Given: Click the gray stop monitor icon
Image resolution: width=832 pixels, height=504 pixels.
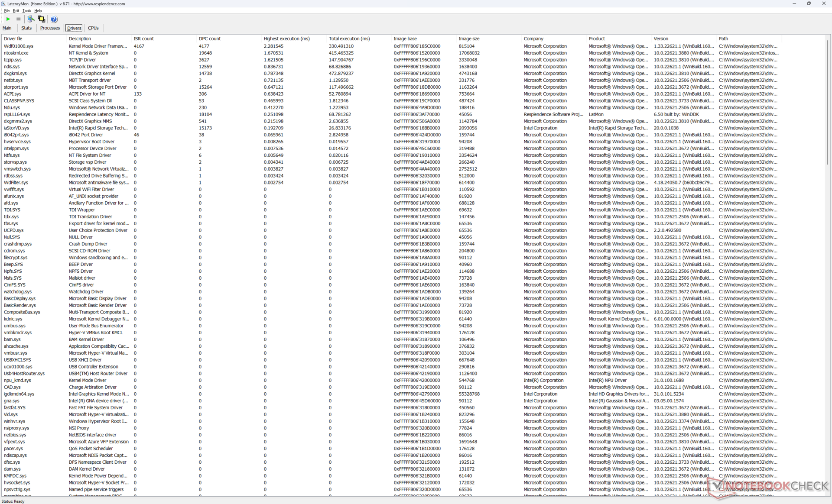Looking at the screenshot, I should click(18, 19).
